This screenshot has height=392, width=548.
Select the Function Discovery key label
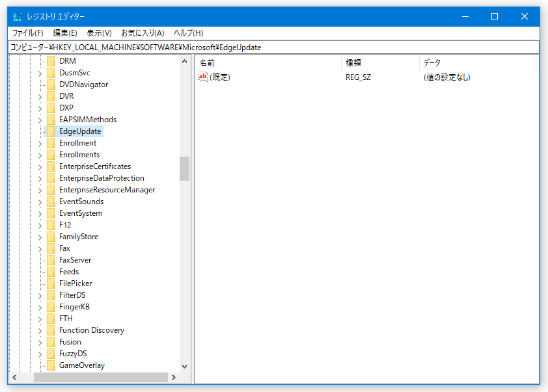point(92,330)
